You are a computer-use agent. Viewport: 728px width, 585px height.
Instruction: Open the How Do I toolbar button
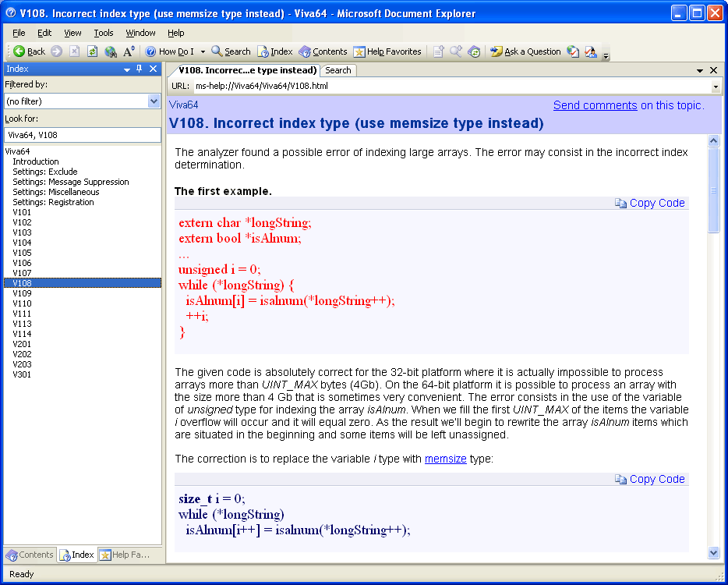coord(170,51)
